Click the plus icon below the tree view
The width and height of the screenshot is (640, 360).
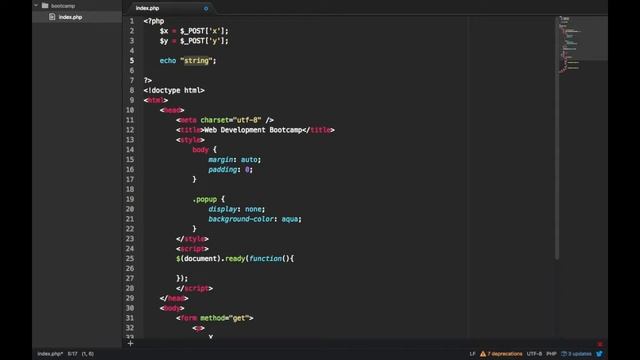(130, 344)
